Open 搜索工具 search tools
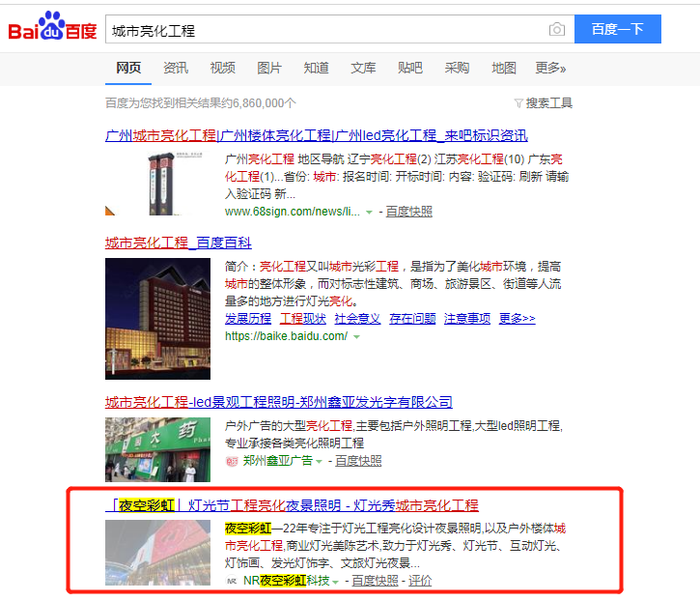 tap(548, 103)
